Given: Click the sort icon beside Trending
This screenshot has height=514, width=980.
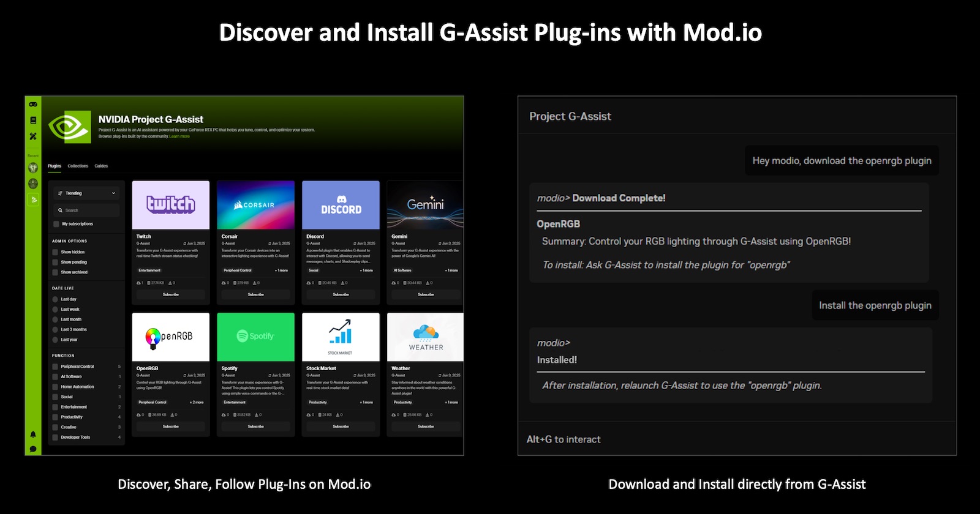Looking at the screenshot, I should (60, 193).
